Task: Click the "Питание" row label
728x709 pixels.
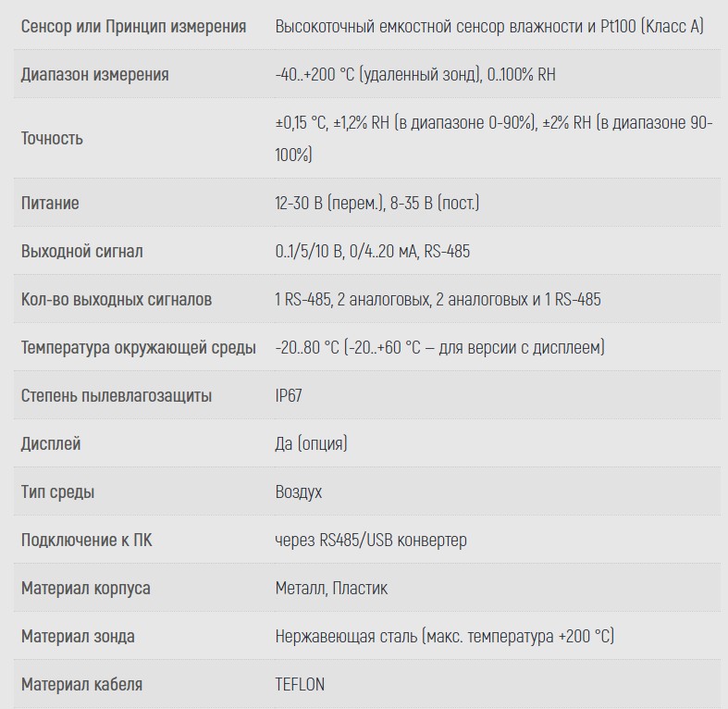Action: coord(50,204)
